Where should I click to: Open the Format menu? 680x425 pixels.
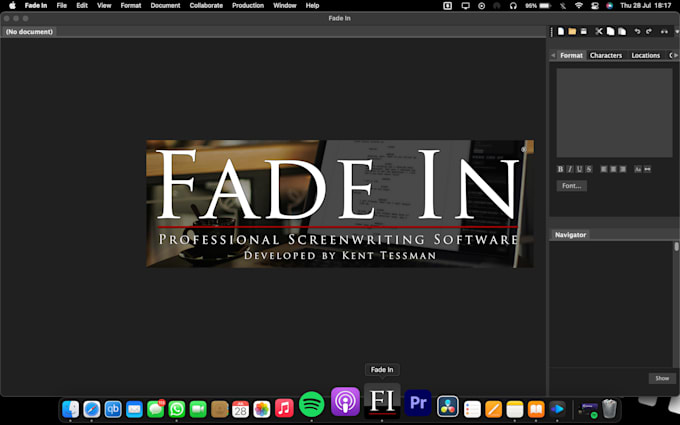(x=131, y=6)
